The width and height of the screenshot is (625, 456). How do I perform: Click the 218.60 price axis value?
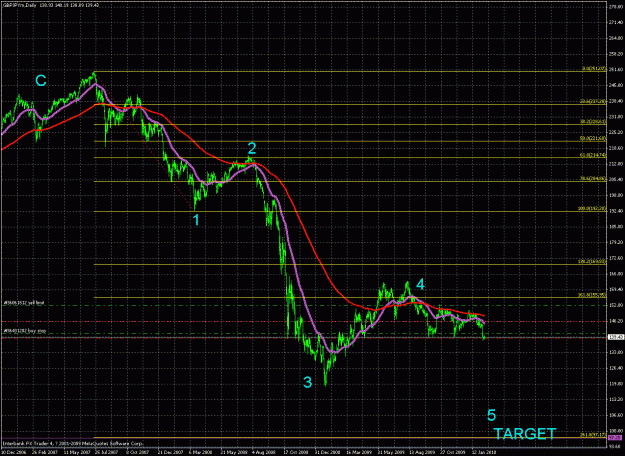(615, 148)
